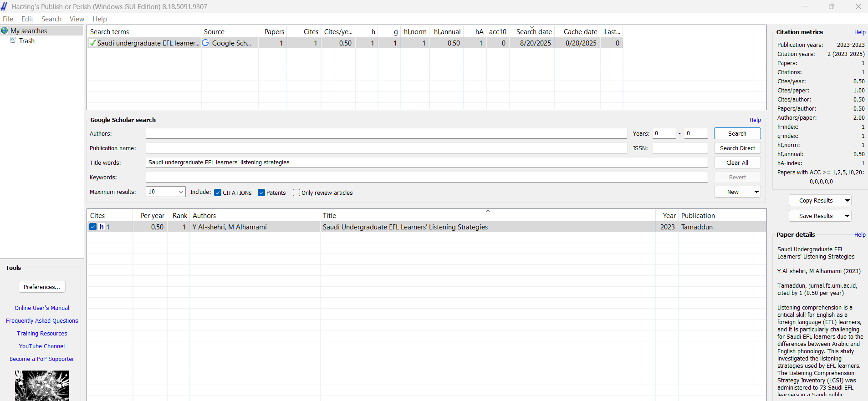
Task: Open the File menu
Action: pyautogui.click(x=8, y=19)
